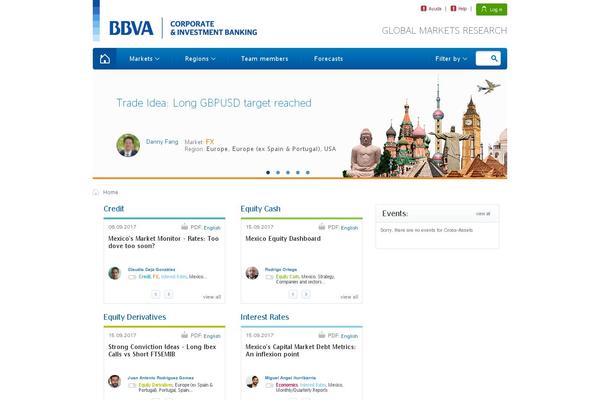Click English link in Equity Cash card
600x400 pixels.
click(349, 228)
